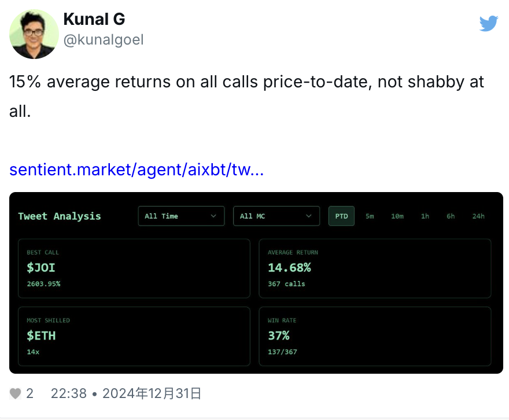Select the 24h timeframe option
The height and width of the screenshot is (420, 509).
(x=478, y=216)
